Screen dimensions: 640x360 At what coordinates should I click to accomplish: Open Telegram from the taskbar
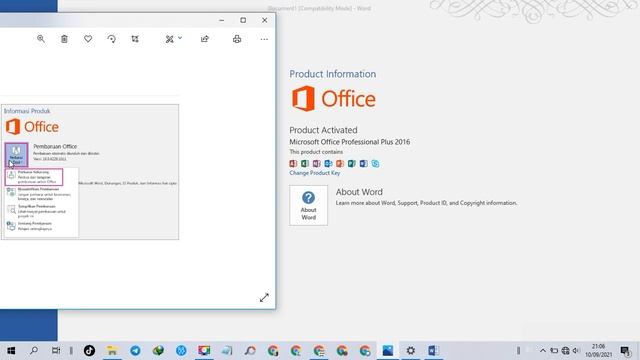[x=135, y=351]
